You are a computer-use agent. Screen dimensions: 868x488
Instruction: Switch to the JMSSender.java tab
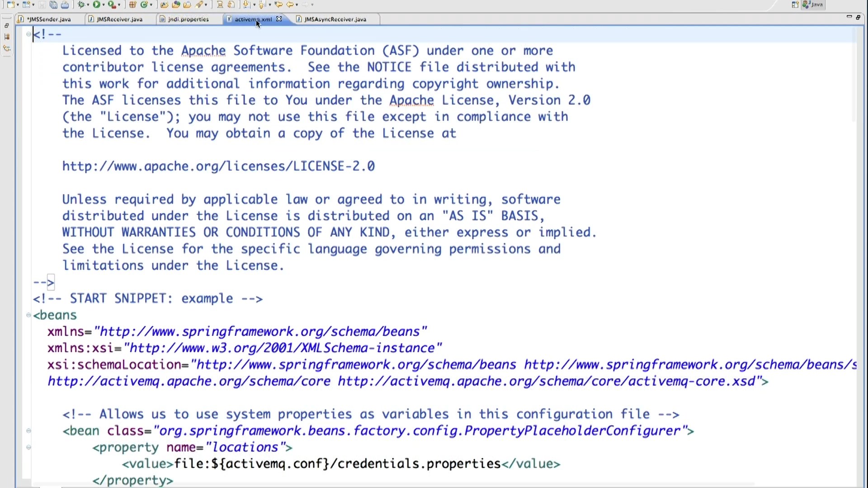tap(49, 19)
